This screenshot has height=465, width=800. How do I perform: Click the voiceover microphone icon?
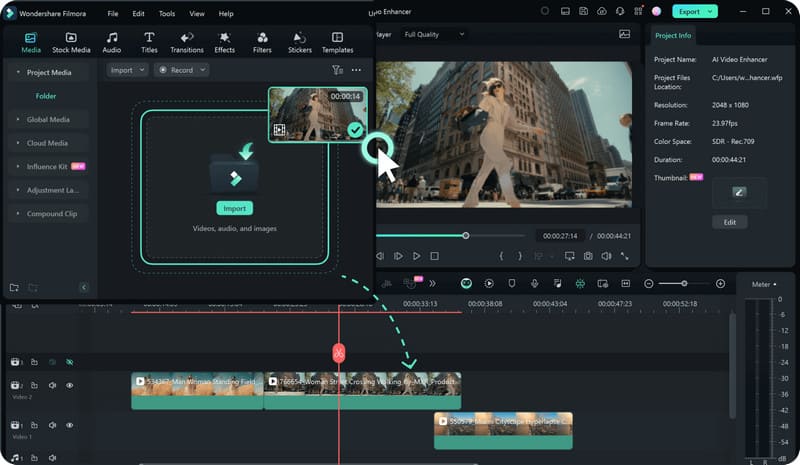(535, 284)
